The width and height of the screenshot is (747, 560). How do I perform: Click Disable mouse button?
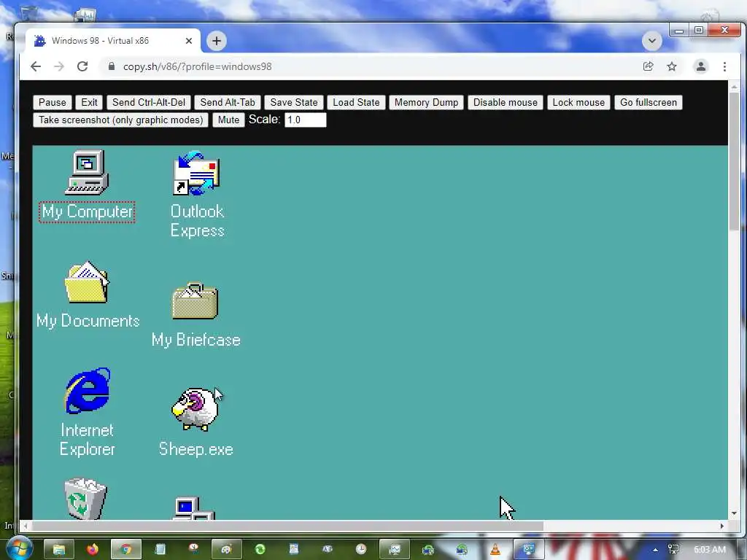click(x=506, y=102)
